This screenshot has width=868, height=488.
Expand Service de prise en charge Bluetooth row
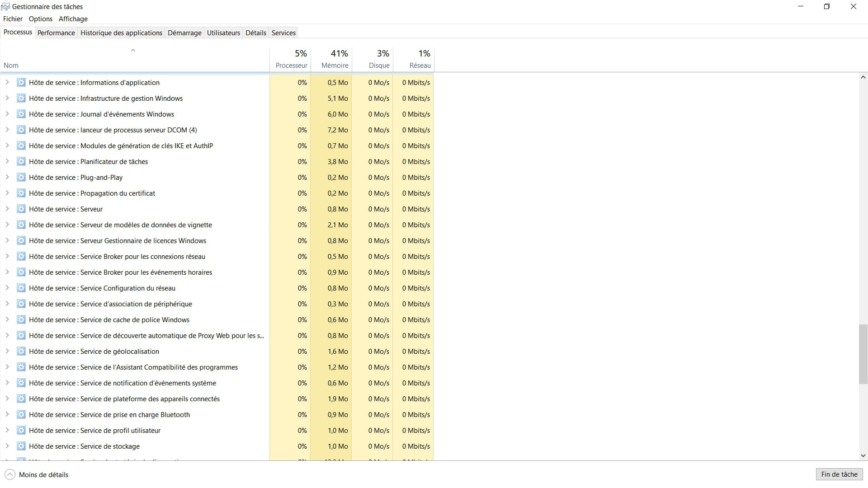click(7, 414)
